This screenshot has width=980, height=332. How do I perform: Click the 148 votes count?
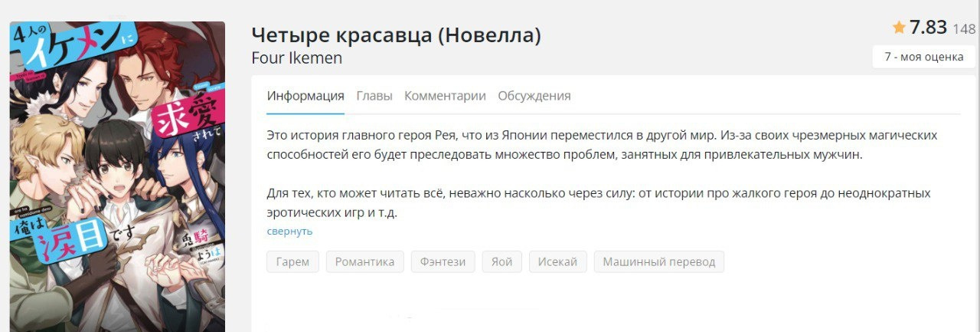[x=964, y=30]
